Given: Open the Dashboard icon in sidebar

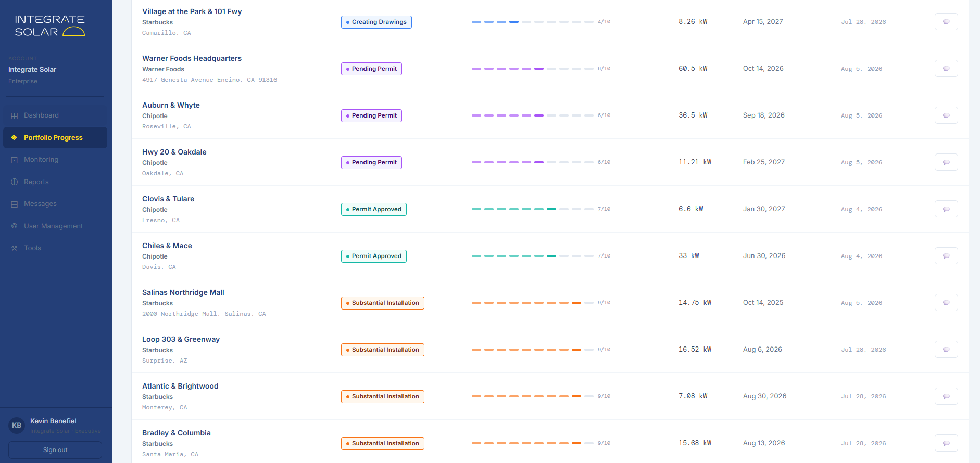Looking at the screenshot, I should pos(15,115).
